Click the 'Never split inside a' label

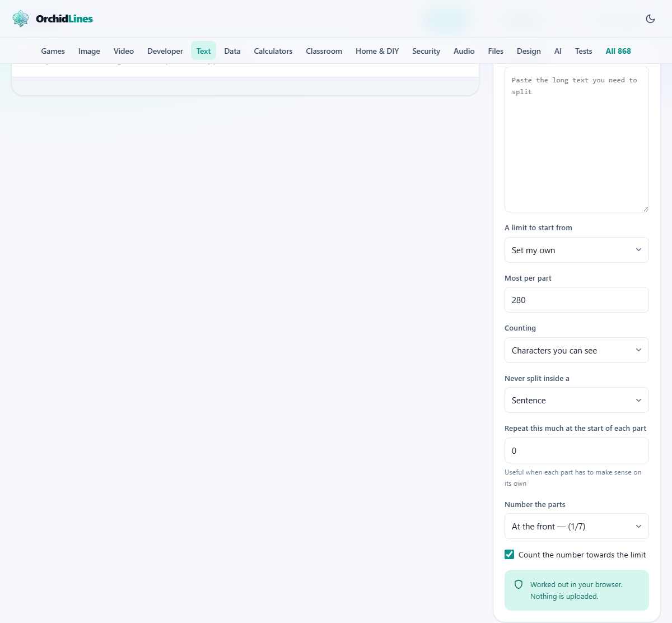[537, 378]
